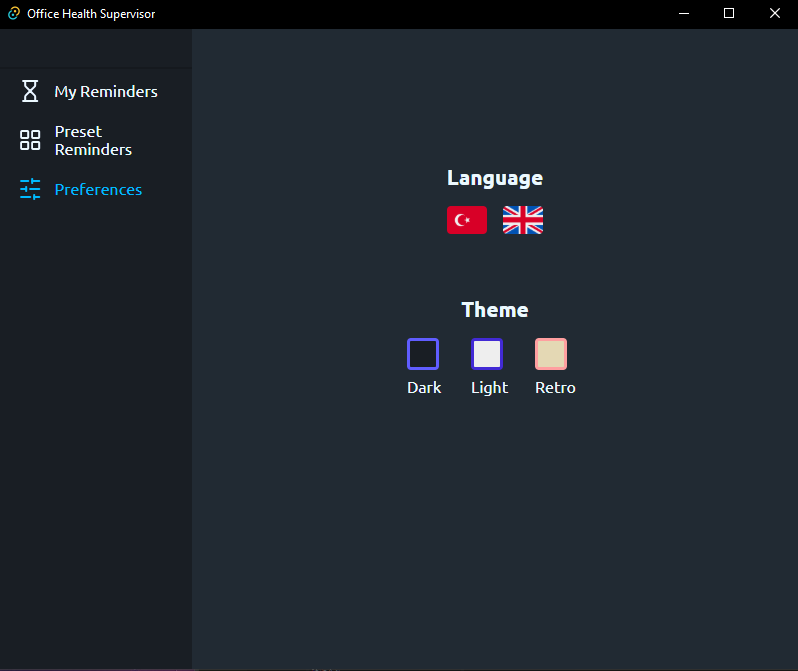
Task: Select the Turkish flag language option
Action: [x=467, y=220]
